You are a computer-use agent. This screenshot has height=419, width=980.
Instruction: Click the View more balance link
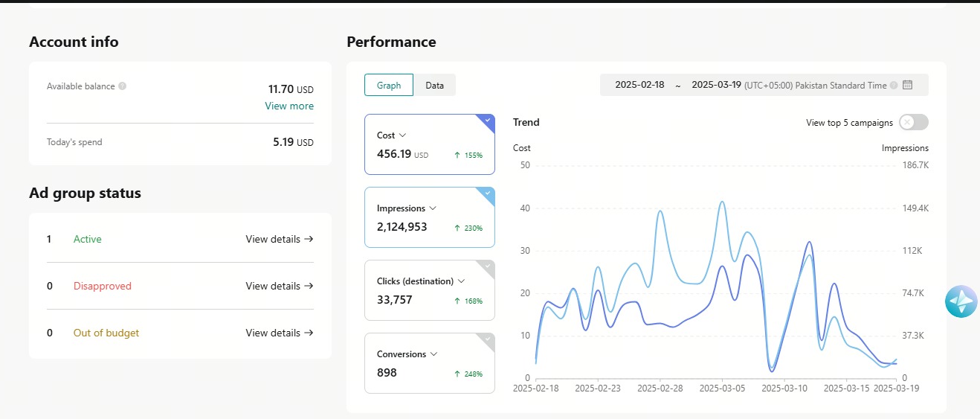point(289,106)
